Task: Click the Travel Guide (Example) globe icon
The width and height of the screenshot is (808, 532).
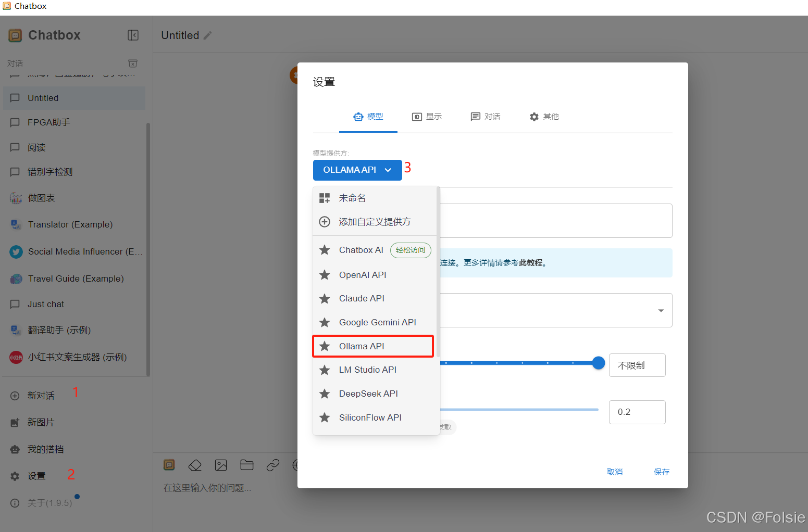Action: [x=16, y=279]
